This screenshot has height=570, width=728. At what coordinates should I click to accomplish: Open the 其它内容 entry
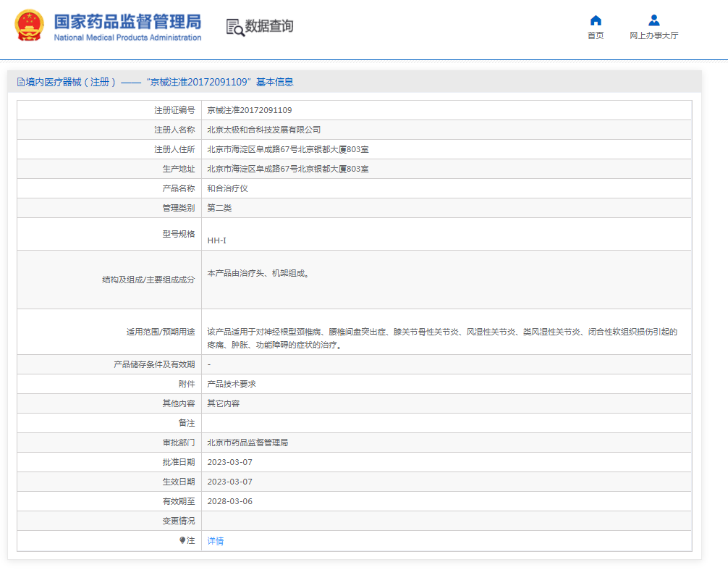click(223, 403)
